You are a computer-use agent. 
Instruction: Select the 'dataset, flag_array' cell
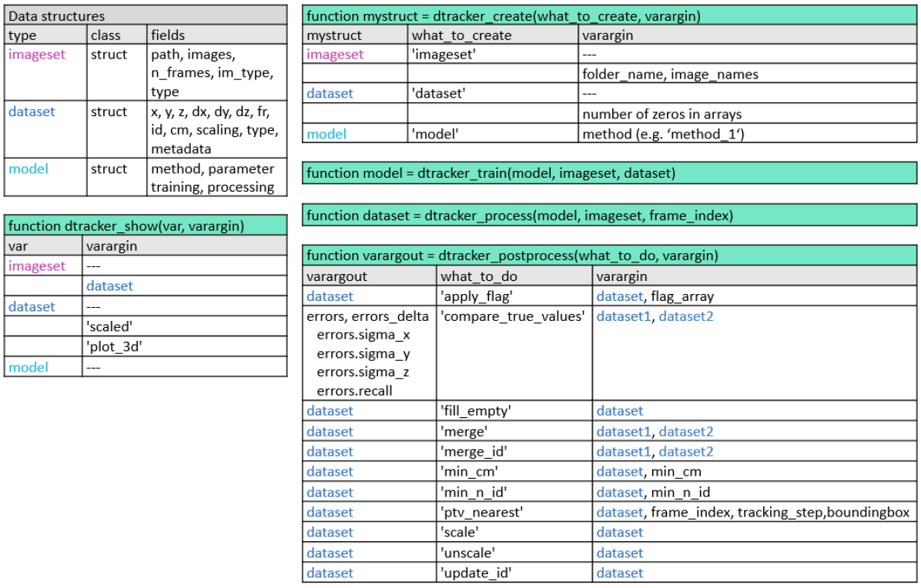click(x=754, y=296)
